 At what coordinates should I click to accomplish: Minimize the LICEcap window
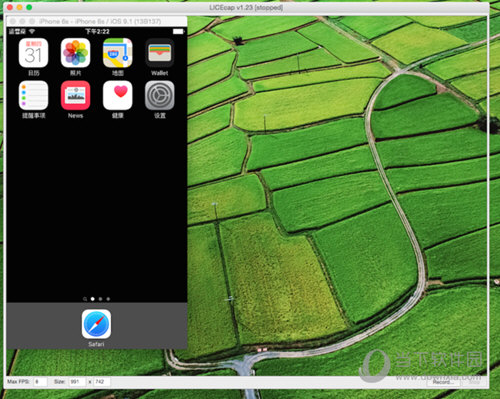20,7
